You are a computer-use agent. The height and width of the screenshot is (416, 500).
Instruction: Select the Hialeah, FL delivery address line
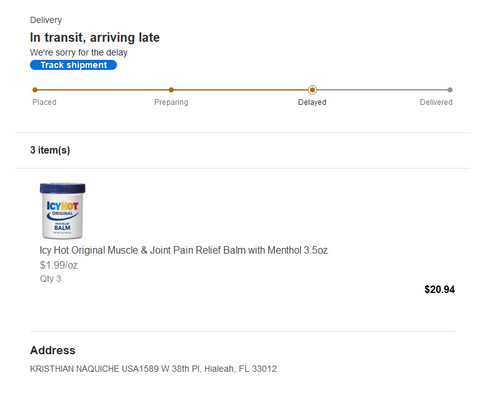[153, 369]
